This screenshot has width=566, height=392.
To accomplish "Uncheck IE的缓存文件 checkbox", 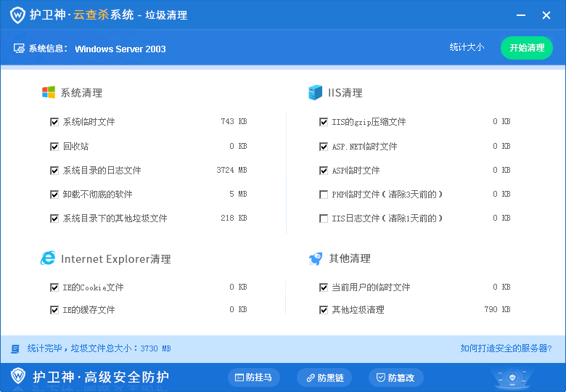I will pyautogui.click(x=54, y=310).
